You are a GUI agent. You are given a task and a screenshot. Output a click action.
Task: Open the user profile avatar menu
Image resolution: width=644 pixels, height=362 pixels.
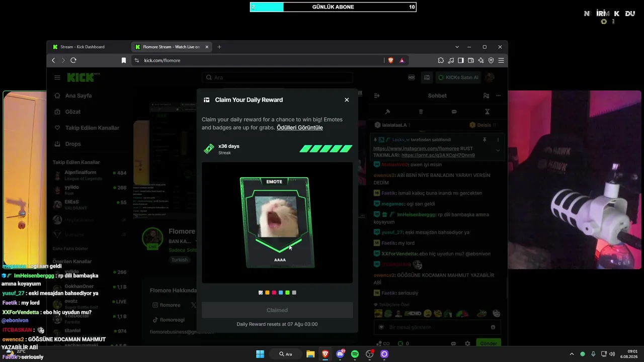(491, 77)
